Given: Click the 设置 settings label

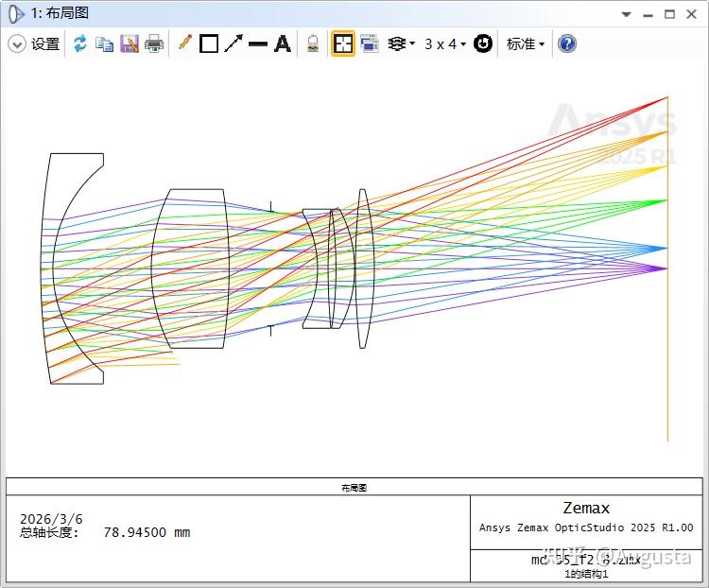Looking at the screenshot, I should click(45, 43).
